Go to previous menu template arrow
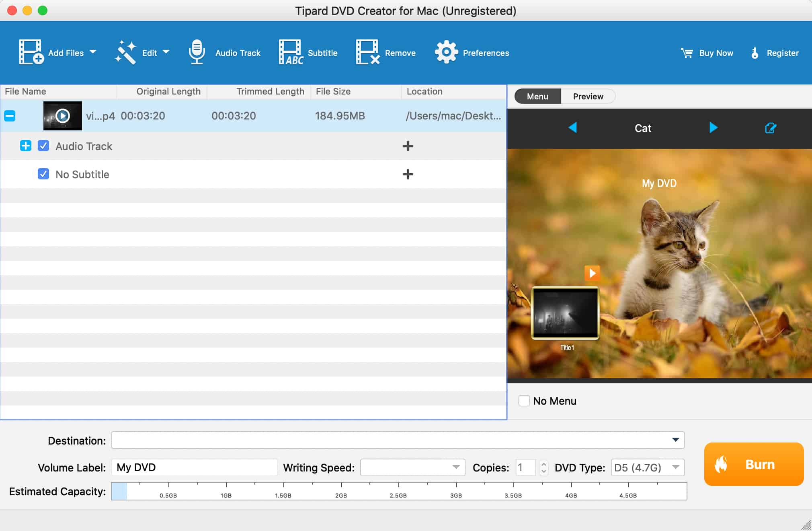Viewport: 812px width, 531px height. pyautogui.click(x=573, y=128)
